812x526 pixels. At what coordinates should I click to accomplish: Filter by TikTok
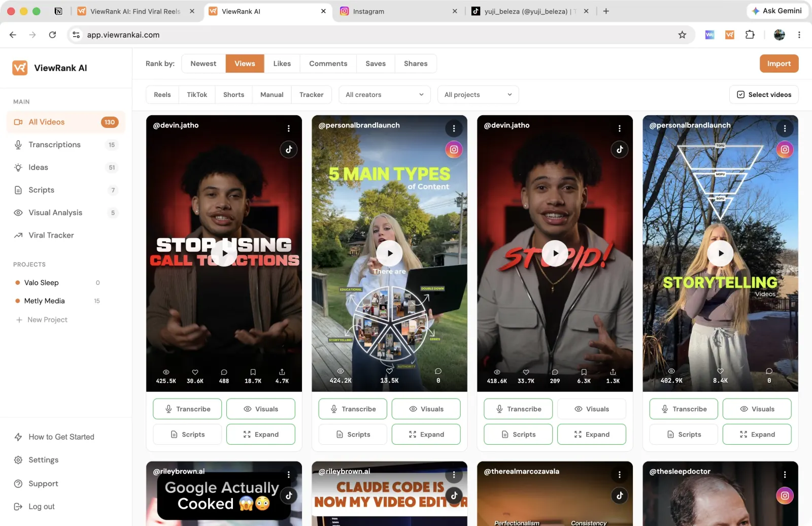[197, 95]
